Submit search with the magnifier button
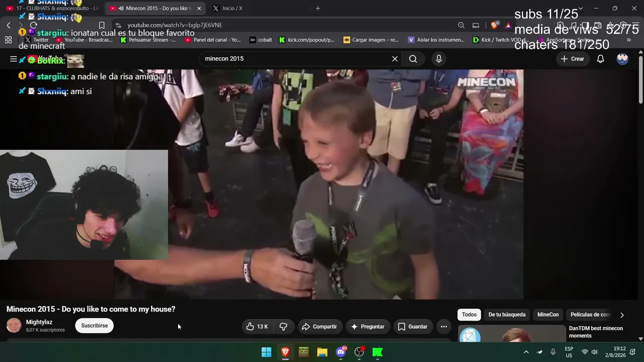The image size is (644, 362). [413, 59]
